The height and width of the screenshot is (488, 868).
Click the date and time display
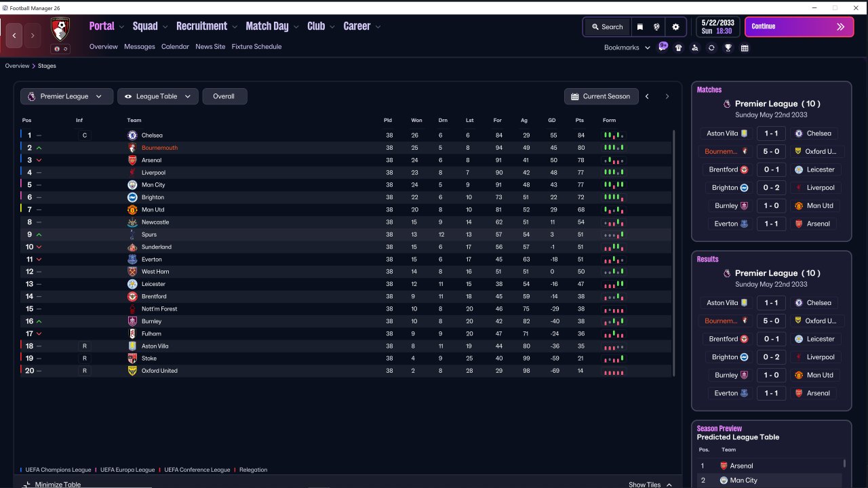(717, 27)
